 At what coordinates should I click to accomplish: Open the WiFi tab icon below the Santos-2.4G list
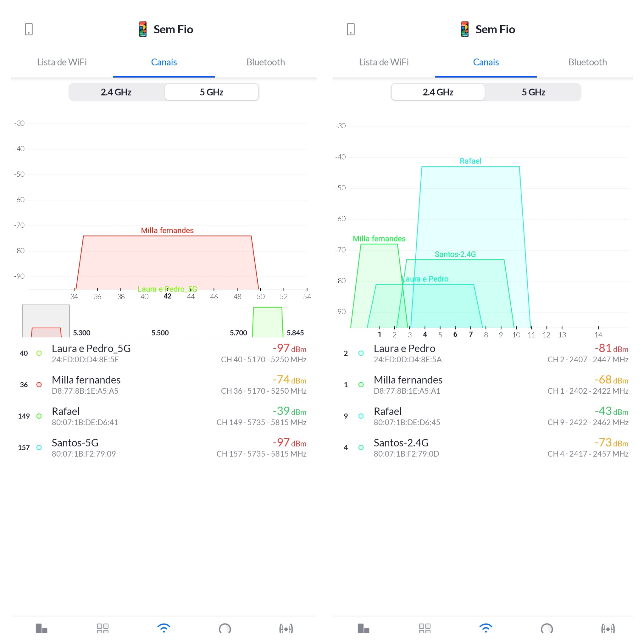click(x=486, y=628)
